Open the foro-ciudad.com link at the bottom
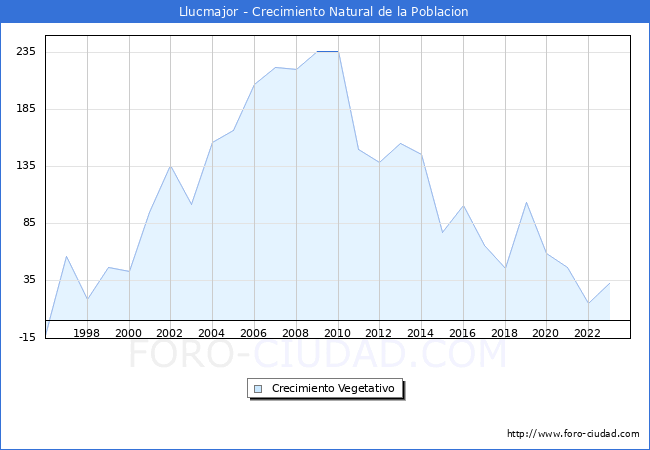Image resolution: width=650 pixels, height=450 pixels. 573,434
